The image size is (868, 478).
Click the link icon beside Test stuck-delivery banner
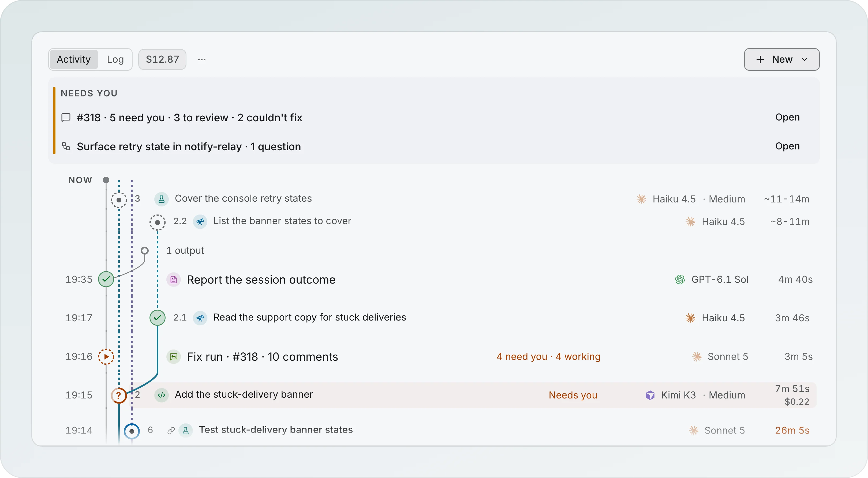[x=171, y=431]
